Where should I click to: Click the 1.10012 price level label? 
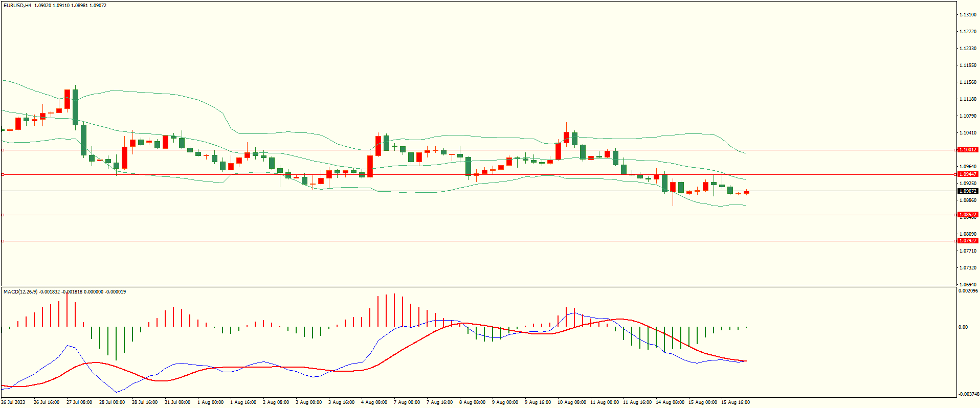point(967,150)
